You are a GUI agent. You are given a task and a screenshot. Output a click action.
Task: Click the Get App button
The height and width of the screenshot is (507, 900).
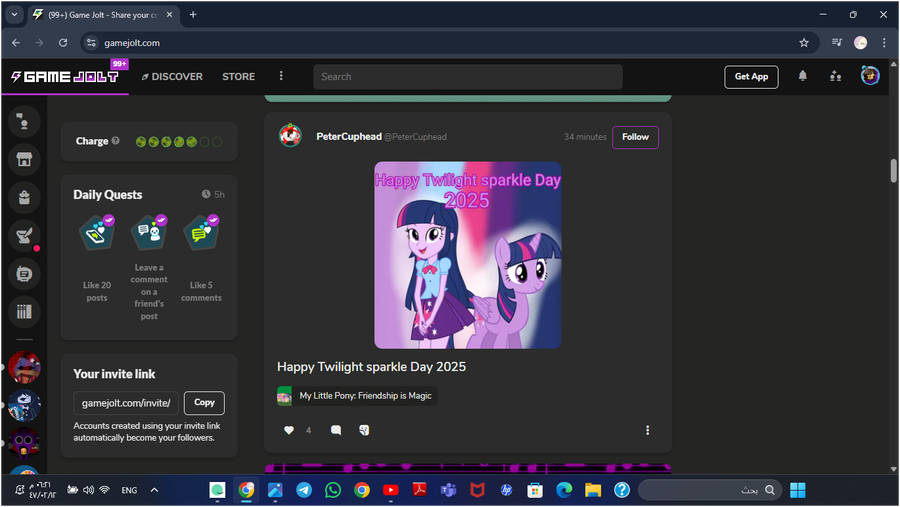pyautogui.click(x=751, y=76)
